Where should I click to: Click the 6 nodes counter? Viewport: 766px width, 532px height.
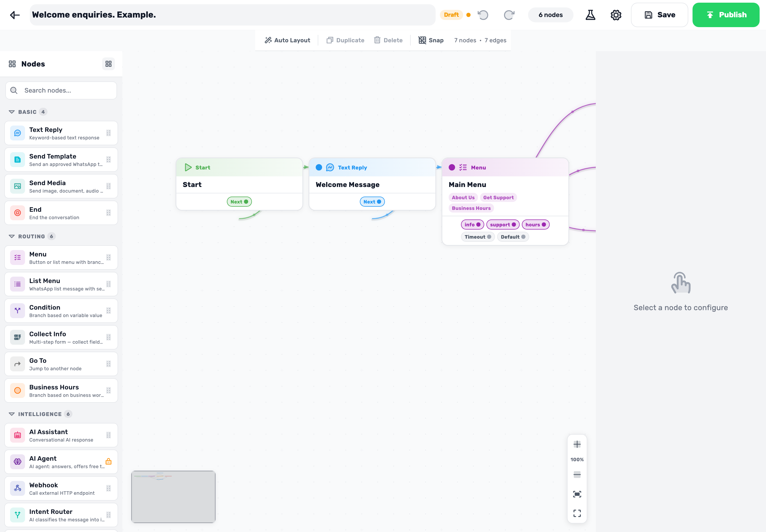pos(551,15)
